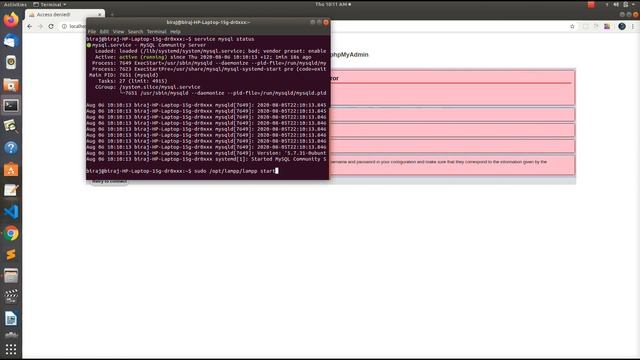Open the File menu in Terminal
Image resolution: width=640 pixels, height=360 pixels.
coord(92,31)
